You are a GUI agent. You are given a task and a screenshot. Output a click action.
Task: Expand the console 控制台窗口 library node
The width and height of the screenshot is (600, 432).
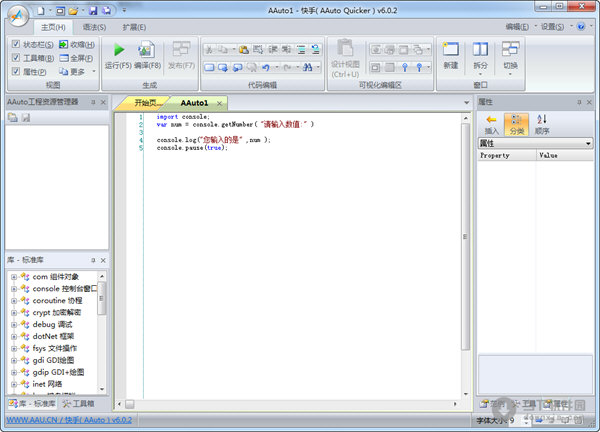click(x=14, y=289)
